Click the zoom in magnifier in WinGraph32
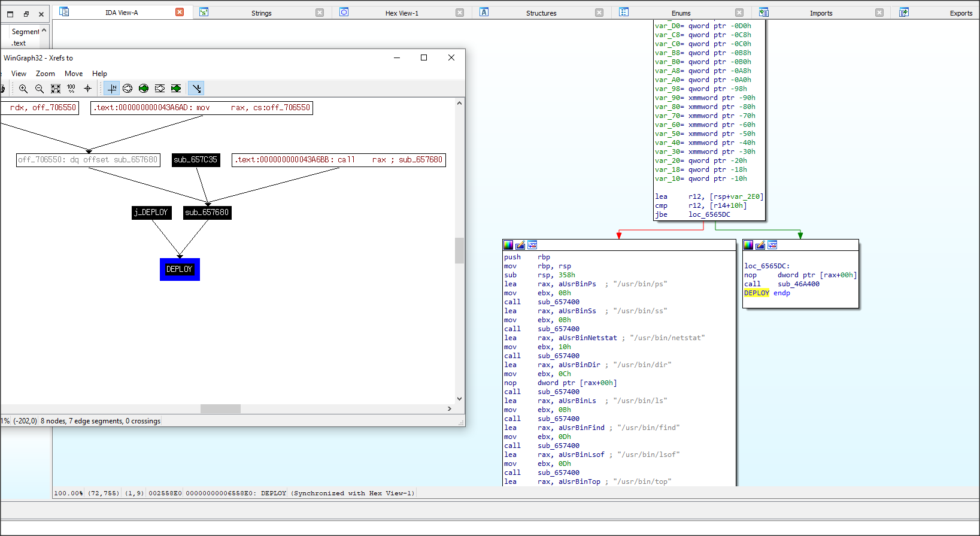 coord(23,89)
